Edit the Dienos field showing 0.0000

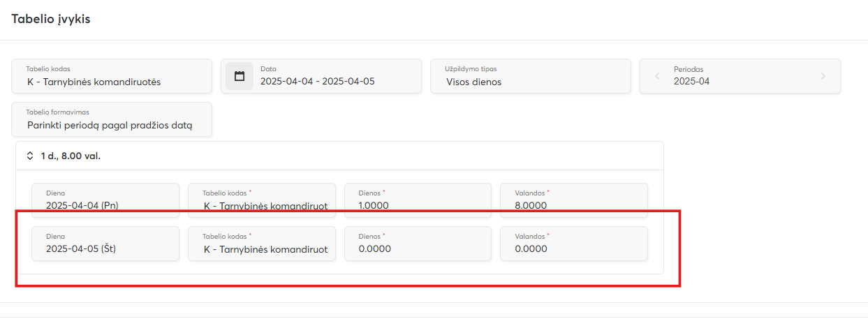(x=418, y=244)
